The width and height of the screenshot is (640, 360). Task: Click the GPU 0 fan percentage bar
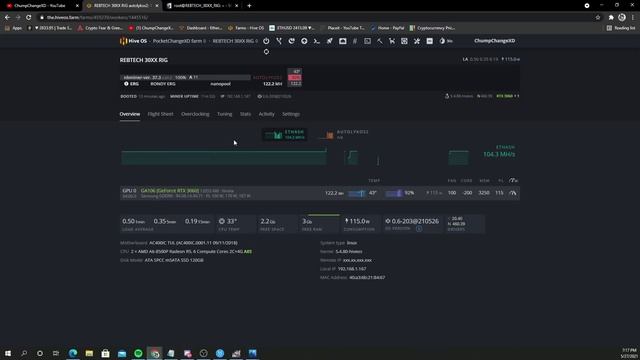tap(394, 193)
